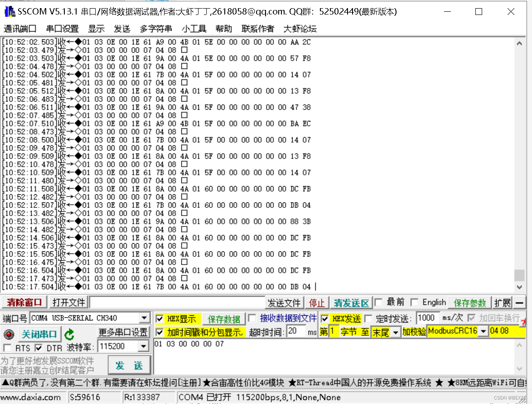Screen dimensions: 532x404
Task: Click 保存参数 save parameters button
Action: click(469, 303)
